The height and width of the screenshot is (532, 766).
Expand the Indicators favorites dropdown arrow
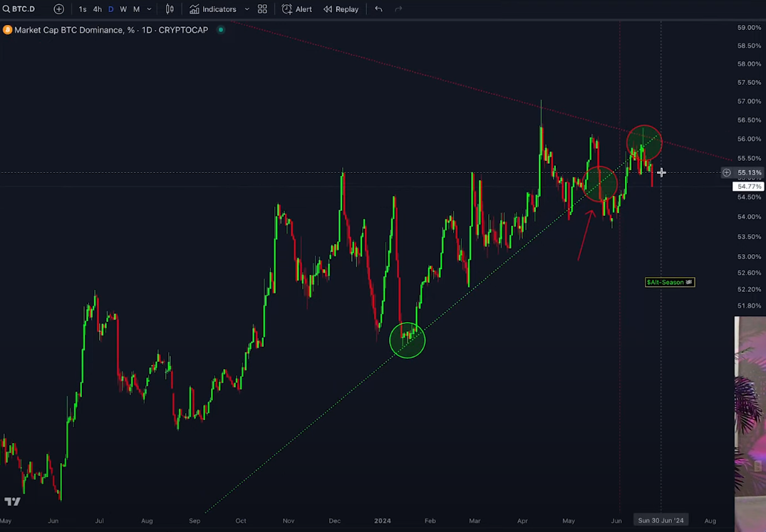click(x=247, y=9)
